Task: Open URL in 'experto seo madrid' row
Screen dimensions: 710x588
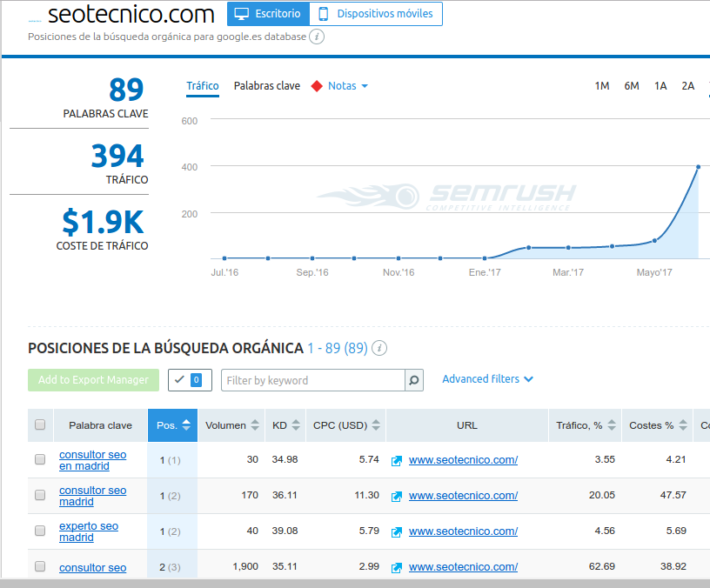Action: tap(463, 531)
